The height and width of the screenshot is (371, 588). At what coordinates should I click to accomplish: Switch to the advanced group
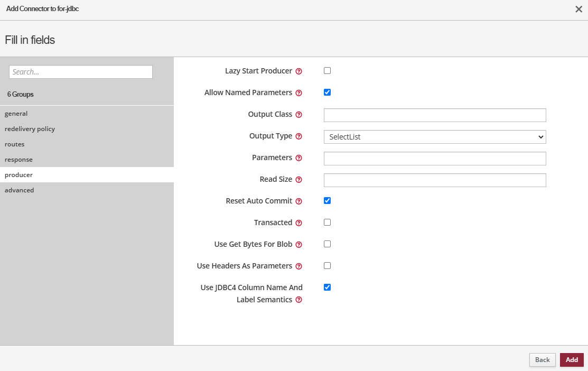[x=20, y=190]
